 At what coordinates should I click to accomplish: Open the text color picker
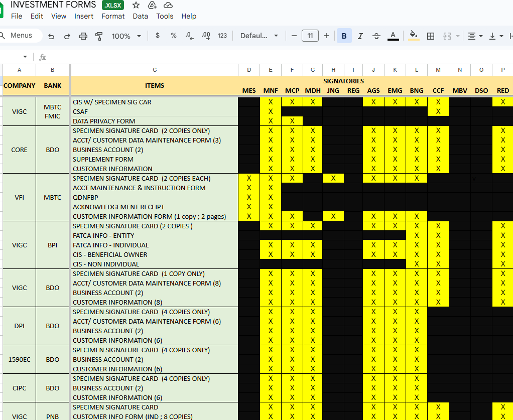393,36
